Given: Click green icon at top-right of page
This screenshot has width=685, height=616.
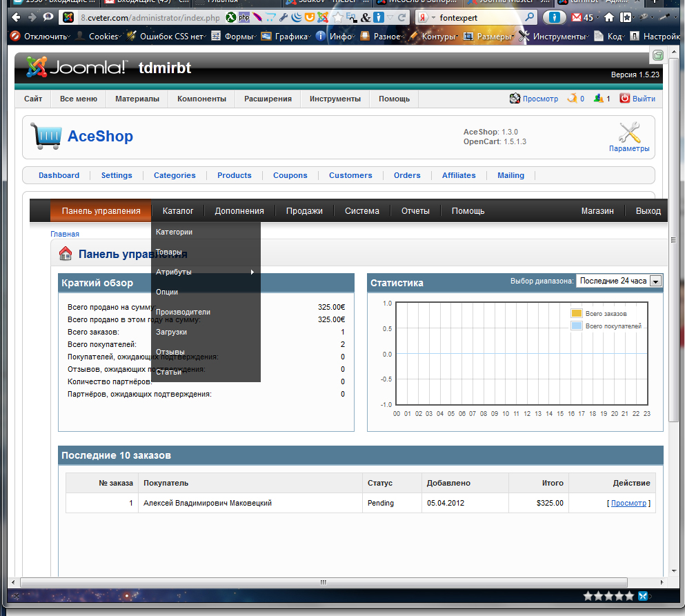Looking at the screenshot, I should [658, 55].
